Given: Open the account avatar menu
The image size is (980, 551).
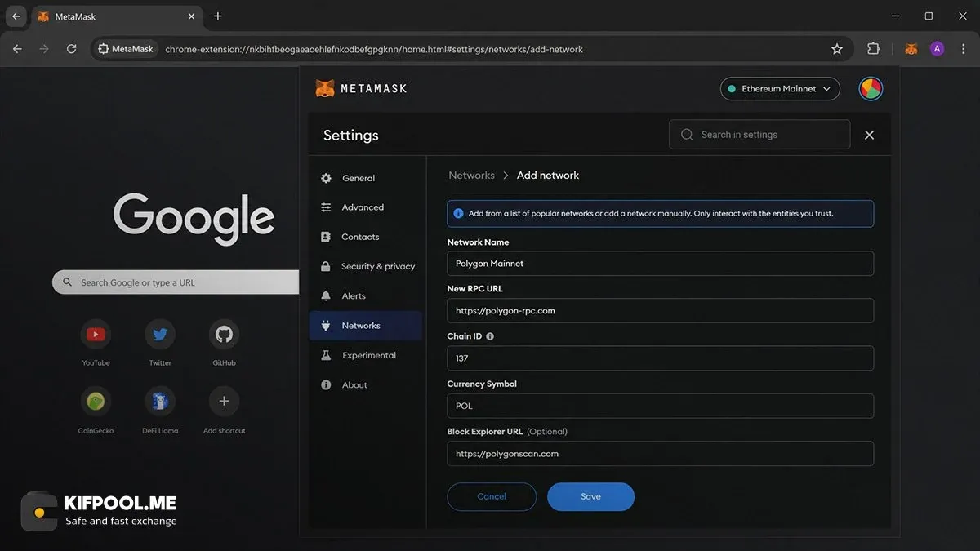Looking at the screenshot, I should 871,88.
